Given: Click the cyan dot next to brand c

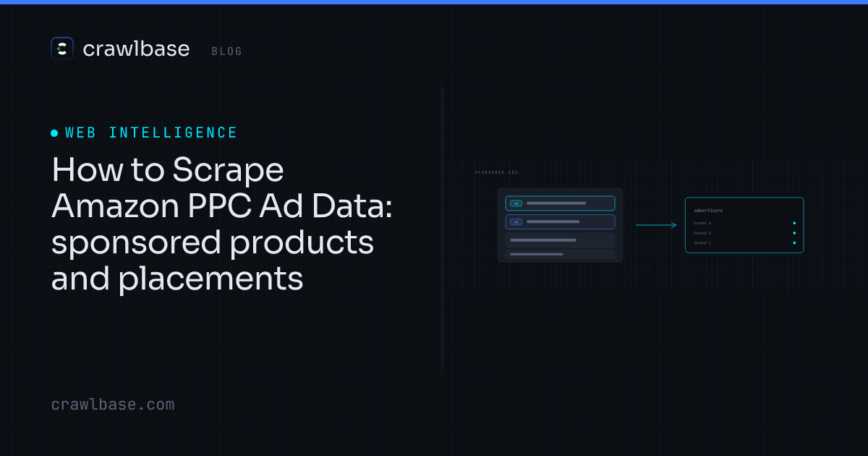Looking at the screenshot, I should coord(794,242).
